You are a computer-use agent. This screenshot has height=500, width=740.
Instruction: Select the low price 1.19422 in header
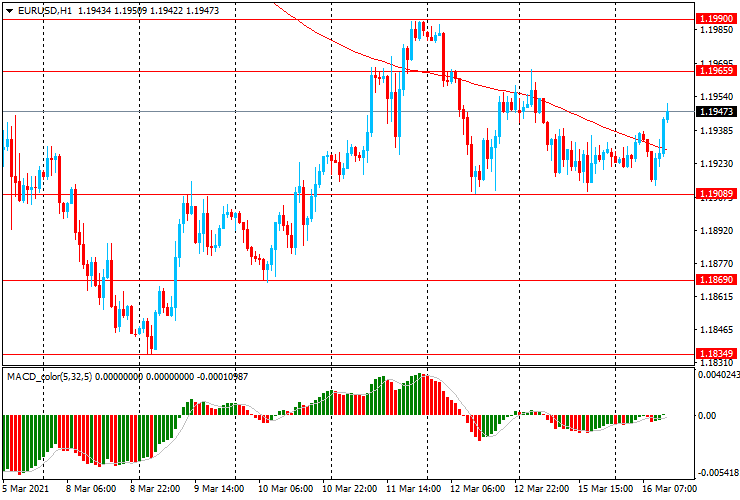[x=167, y=10]
